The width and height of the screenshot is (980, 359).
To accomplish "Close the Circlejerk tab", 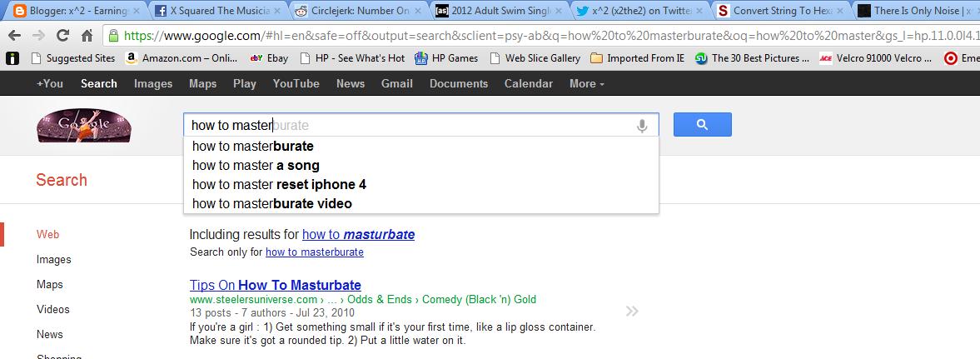I will [x=418, y=11].
